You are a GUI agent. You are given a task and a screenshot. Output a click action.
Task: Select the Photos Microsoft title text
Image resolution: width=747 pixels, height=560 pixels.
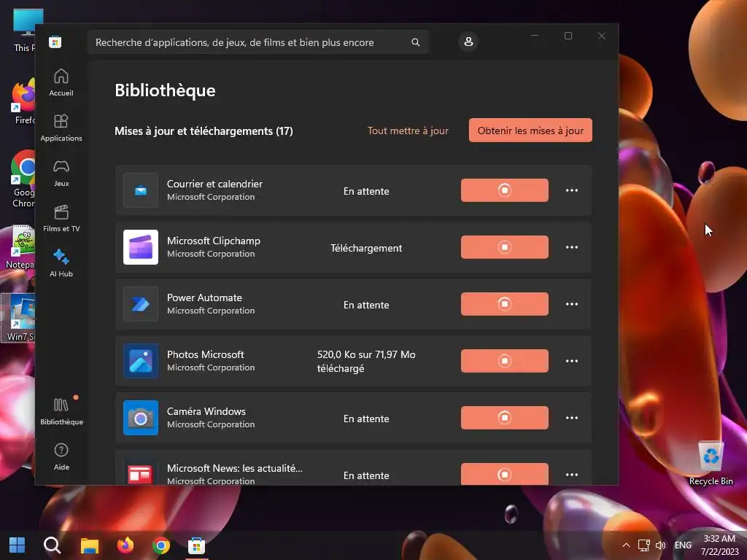pos(205,354)
